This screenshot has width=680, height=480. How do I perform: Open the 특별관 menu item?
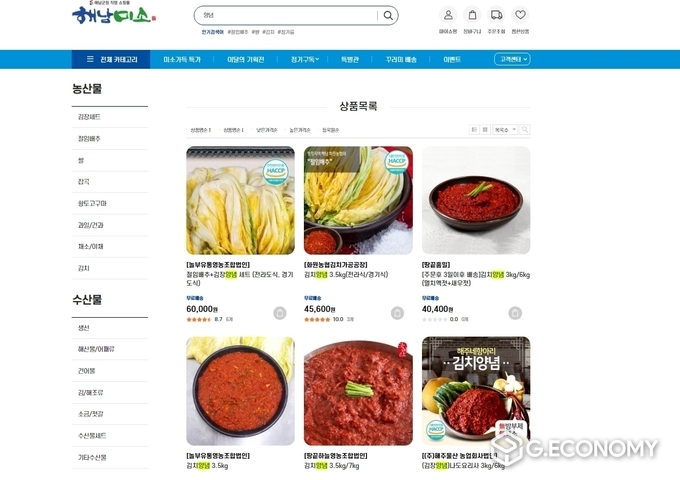(350, 59)
